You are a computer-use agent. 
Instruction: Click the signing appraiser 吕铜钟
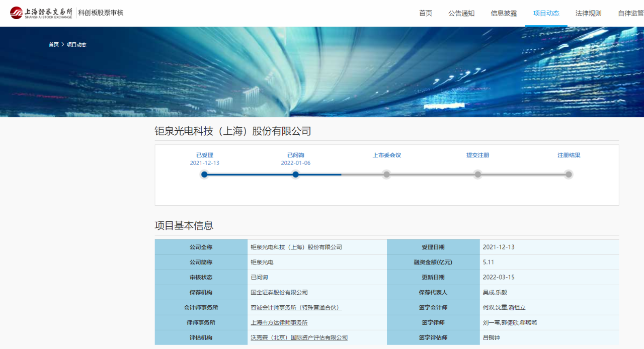(491, 337)
